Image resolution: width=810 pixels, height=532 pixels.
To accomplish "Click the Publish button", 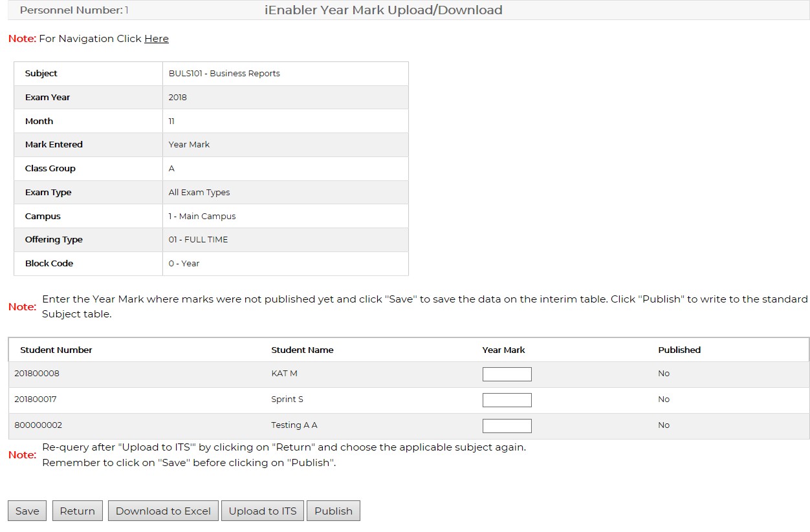I will [x=333, y=511].
